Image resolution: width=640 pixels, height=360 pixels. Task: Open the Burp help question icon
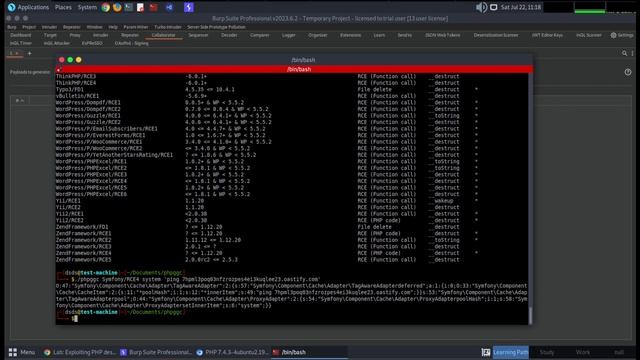628,72
